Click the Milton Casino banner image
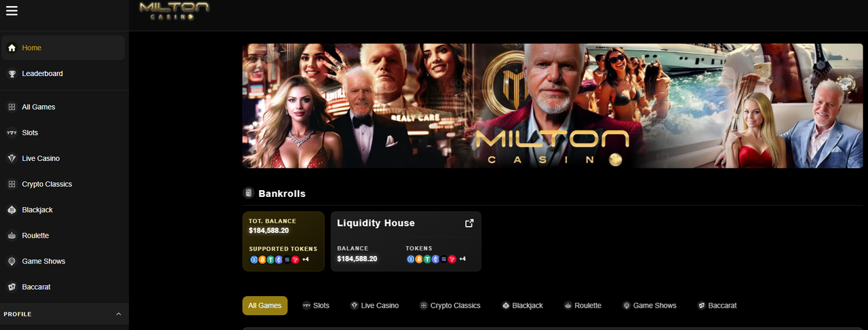The image size is (868, 330). [553, 106]
